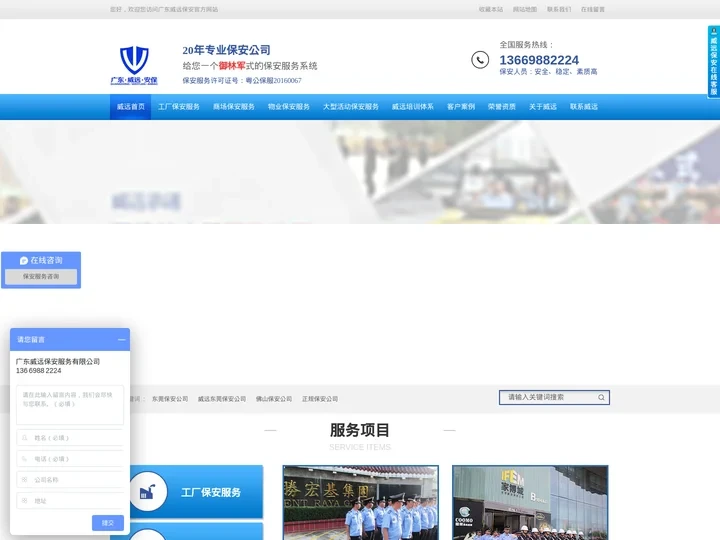Open 工厂保安服务 in navigation bar
Screen dimensions: 720x540
coord(179,107)
